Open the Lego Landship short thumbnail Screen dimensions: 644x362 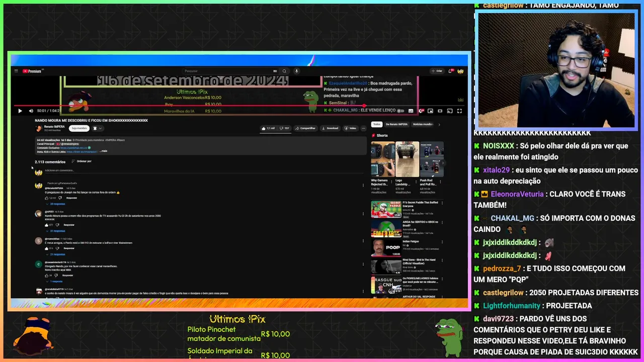pos(407,159)
